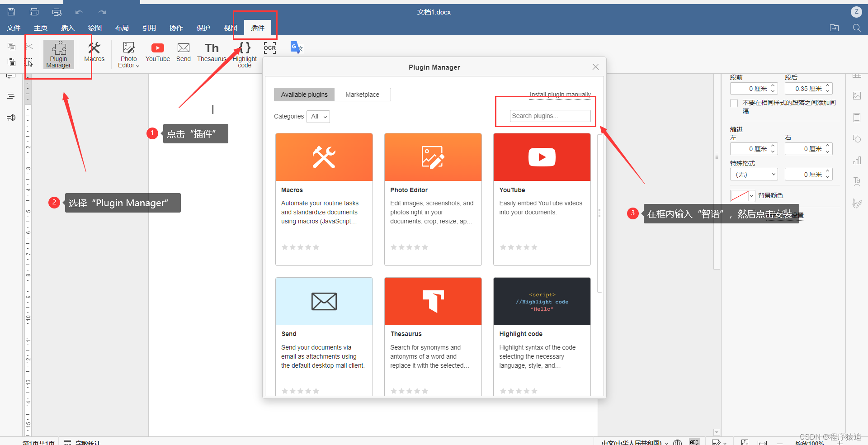The width and height of the screenshot is (868, 445).
Task: Click the Quick Print icon
Action: click(57, 12)
